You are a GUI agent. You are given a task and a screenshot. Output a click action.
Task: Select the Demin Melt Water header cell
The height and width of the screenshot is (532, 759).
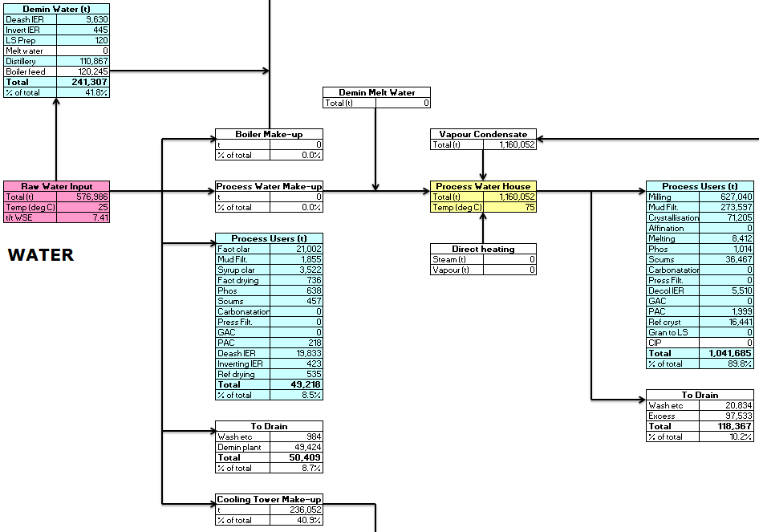tap(376, 92)
